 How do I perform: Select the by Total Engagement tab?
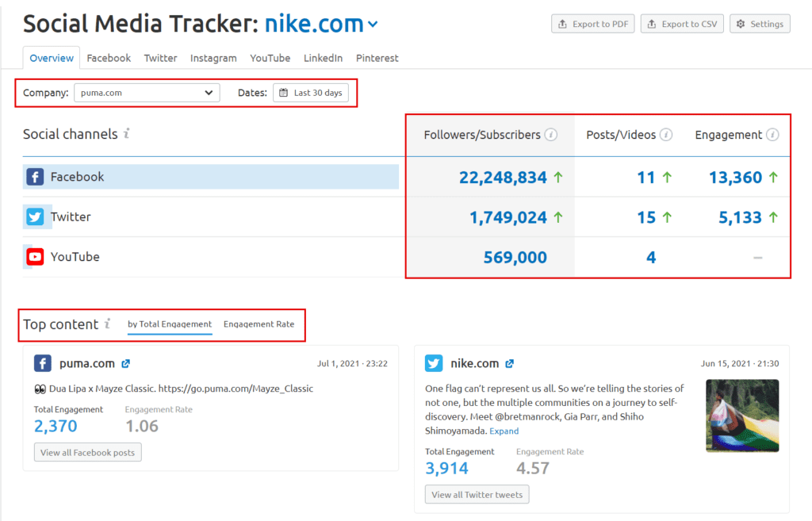pyautogui.click(x=170, y=324)
